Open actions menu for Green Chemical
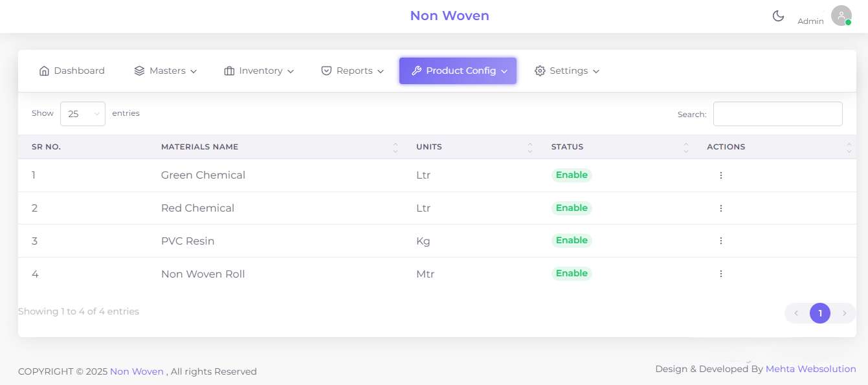 tap(720, 175)
